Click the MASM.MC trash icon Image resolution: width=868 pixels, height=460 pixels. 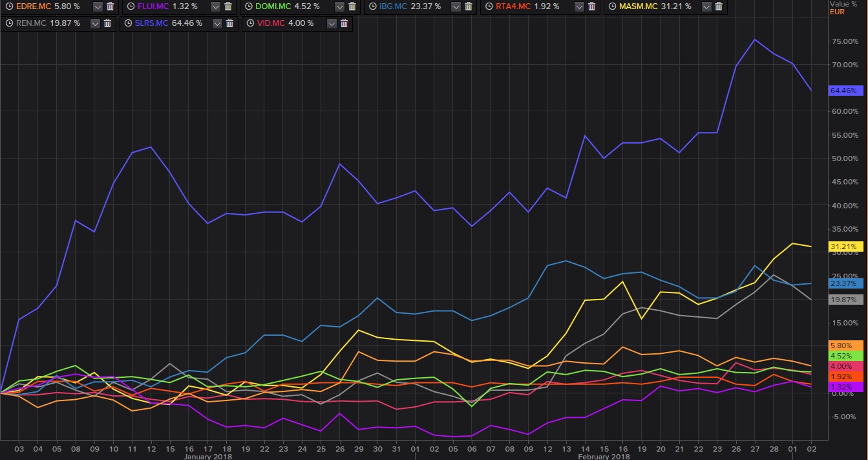[717, 6]
